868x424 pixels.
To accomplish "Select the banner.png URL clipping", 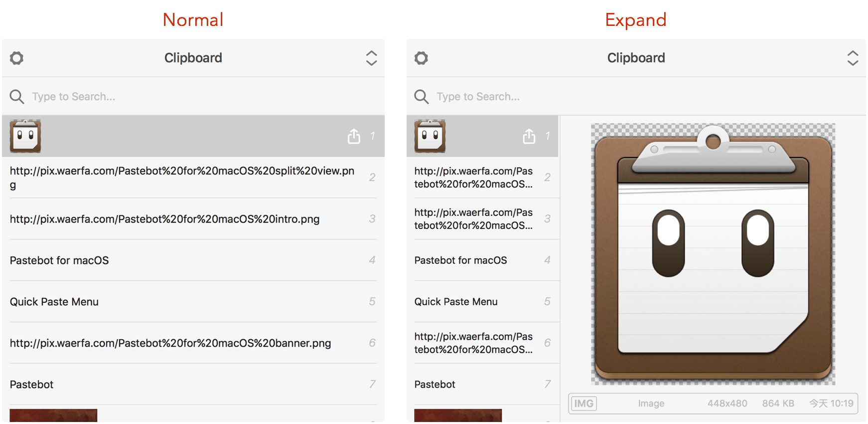I will point(193,343).
